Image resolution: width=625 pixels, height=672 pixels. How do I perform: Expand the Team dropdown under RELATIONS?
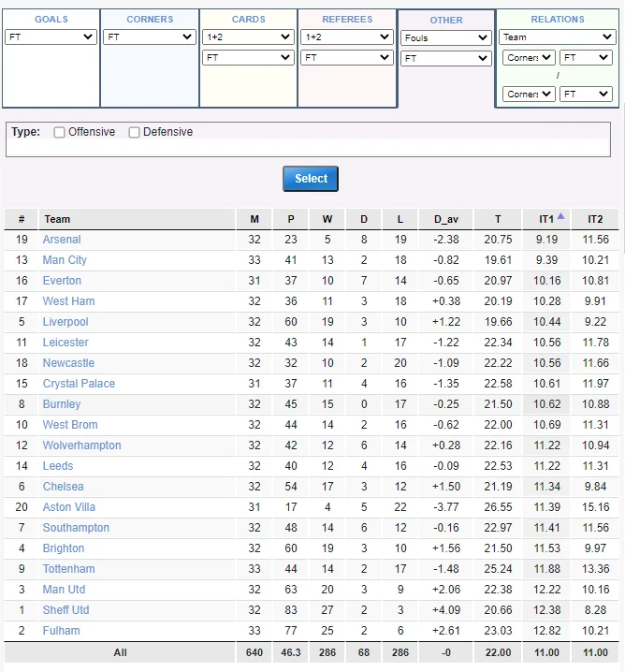point(557,37)
